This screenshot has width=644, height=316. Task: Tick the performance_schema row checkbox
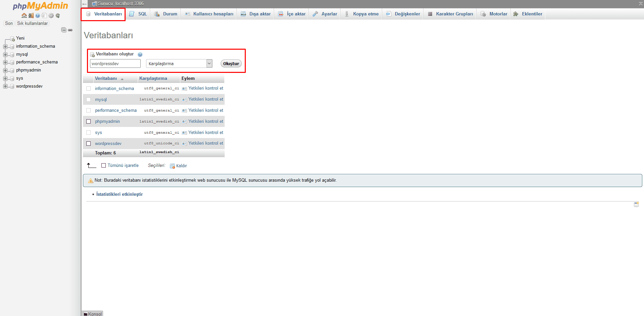(x=89, y=110)
